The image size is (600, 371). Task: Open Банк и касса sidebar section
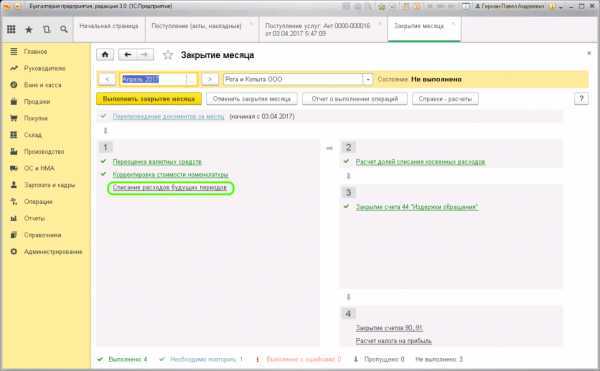click(x=42, y=85)
